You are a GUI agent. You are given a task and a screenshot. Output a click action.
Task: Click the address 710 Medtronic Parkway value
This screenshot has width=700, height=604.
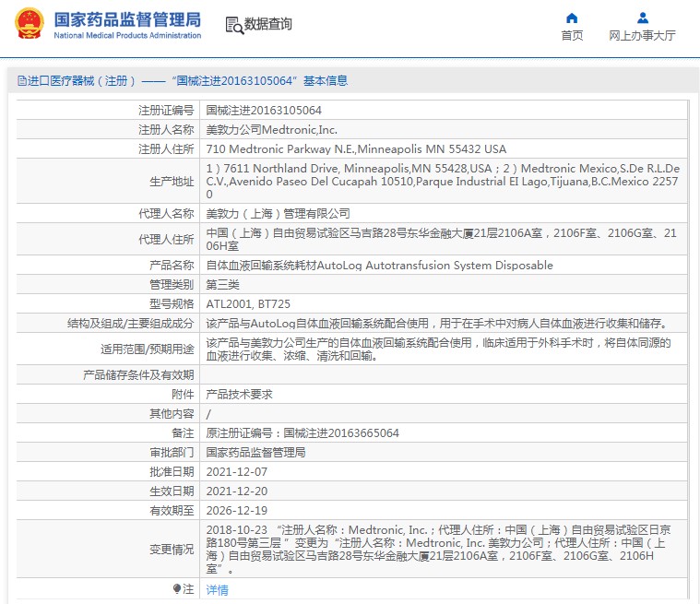click(356, 149)
